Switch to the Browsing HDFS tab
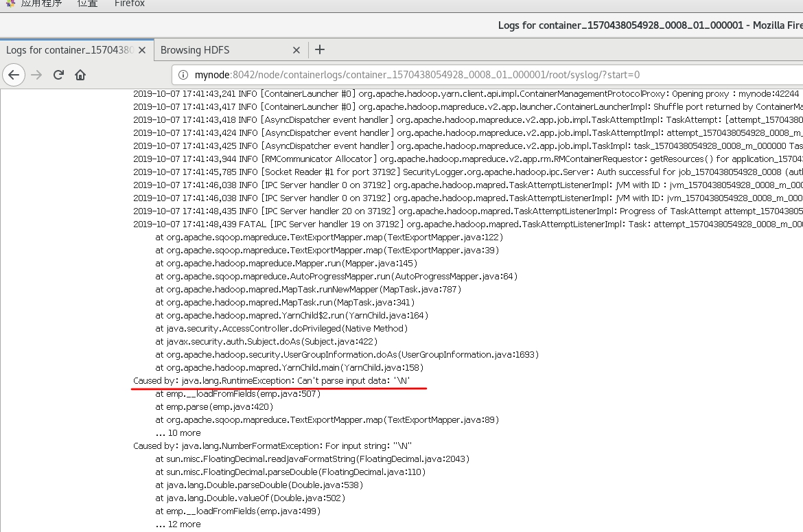 point(206,49)
